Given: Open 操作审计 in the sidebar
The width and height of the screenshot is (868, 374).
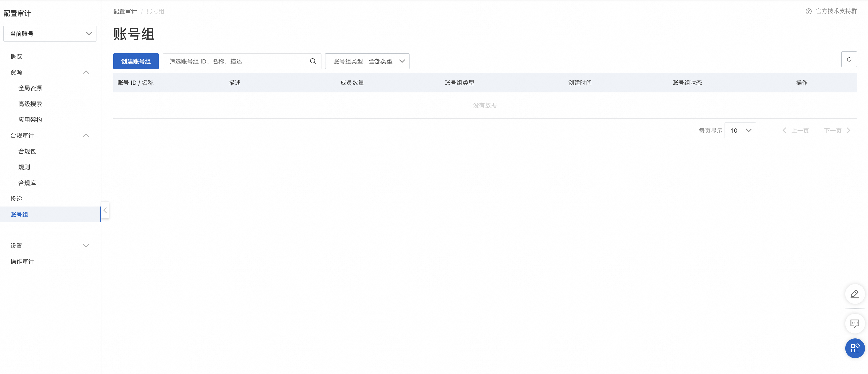Looking at the screenshot, I should 22,262.
